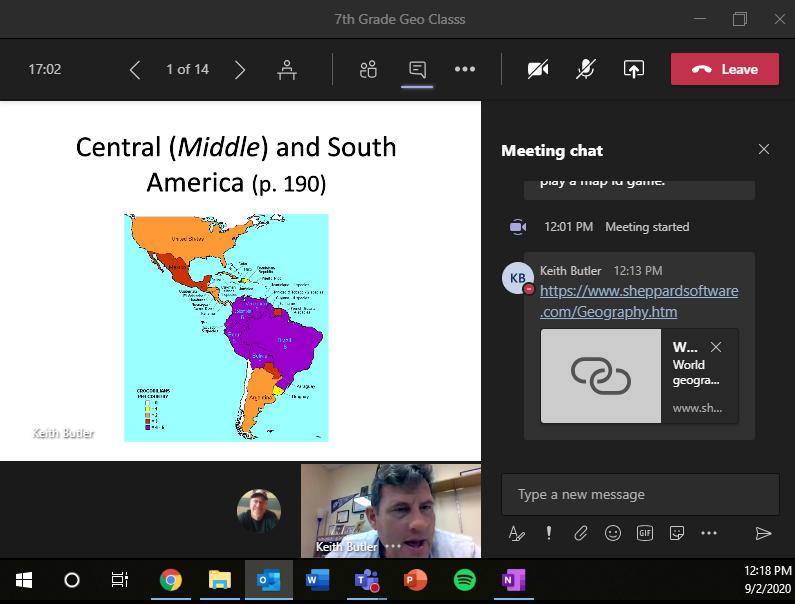The image size is (795, 604).
Task: Dismiss the World geography link preview
Action: click(716, 347)
